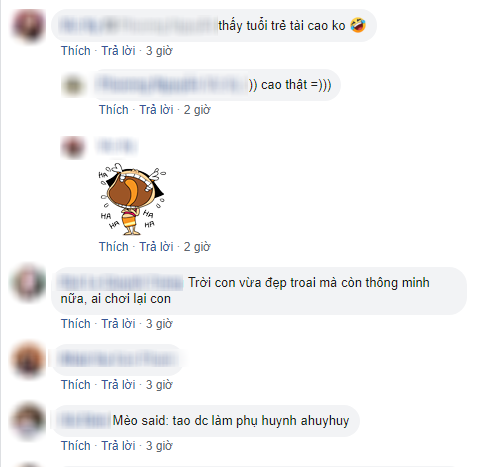Like the "Trời con vừa đẹp troai" comment
495x467 pixels.
point(76,324)
